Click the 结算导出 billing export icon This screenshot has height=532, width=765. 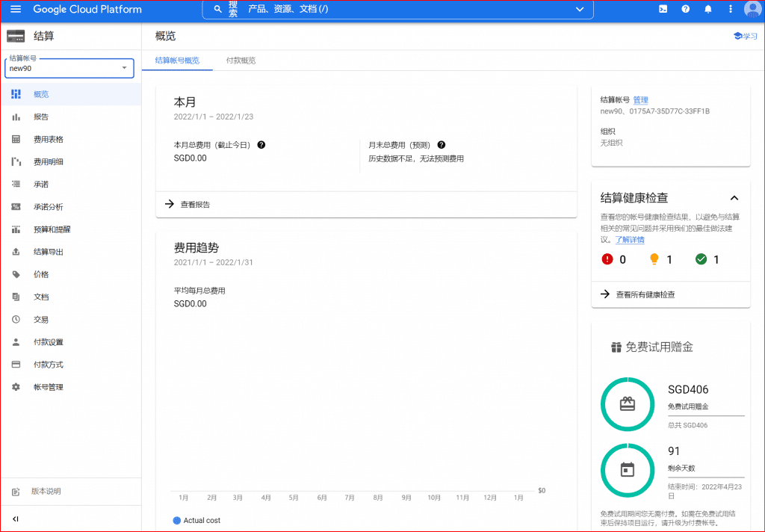[x=16, y=252]
